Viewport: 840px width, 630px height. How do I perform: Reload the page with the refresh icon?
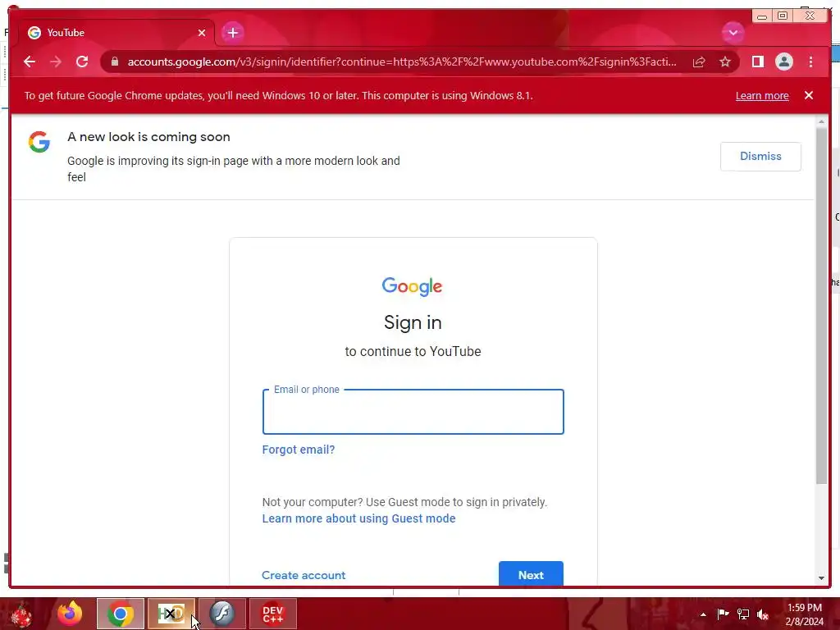pos(82,62)
